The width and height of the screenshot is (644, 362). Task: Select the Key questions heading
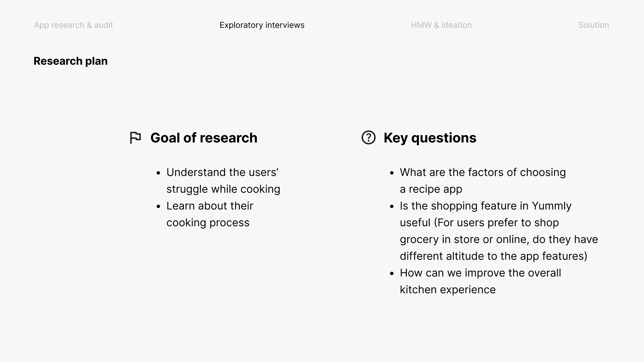point(430,138)
